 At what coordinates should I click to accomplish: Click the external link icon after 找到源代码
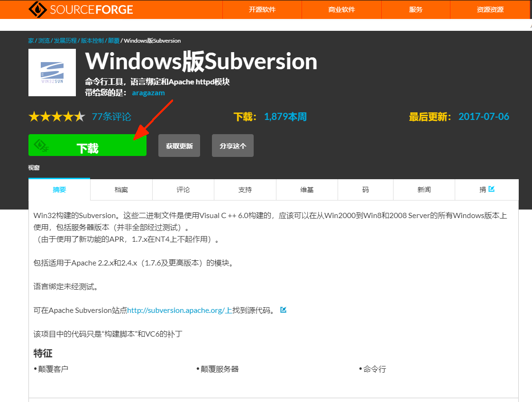(x=283, y=310)
